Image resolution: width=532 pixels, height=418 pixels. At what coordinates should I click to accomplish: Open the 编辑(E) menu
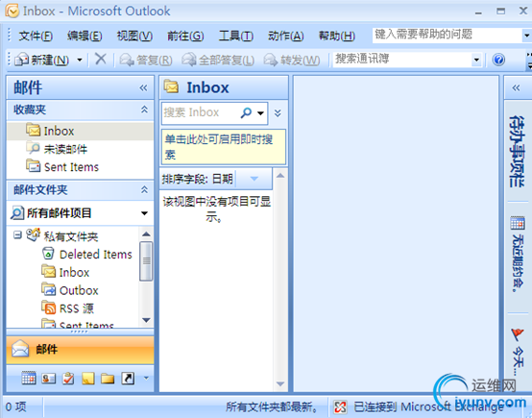pyautogui.click(x=85, y=36)
